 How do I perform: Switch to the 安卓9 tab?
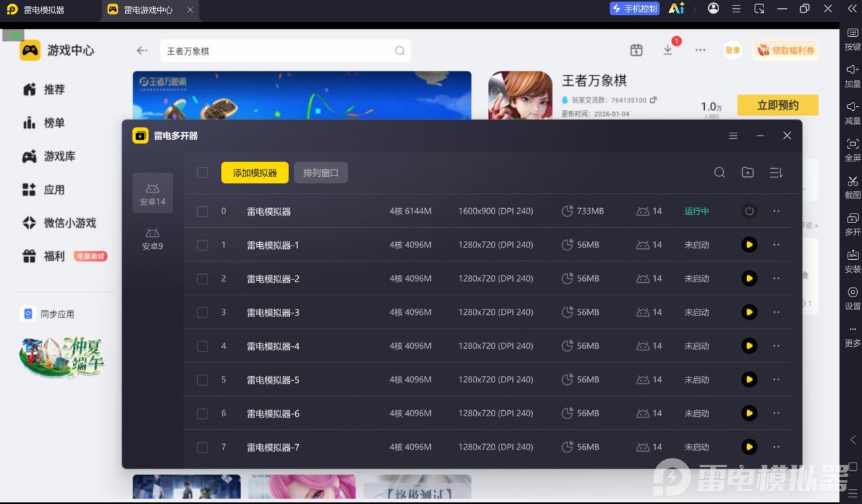tap(152, 239)
